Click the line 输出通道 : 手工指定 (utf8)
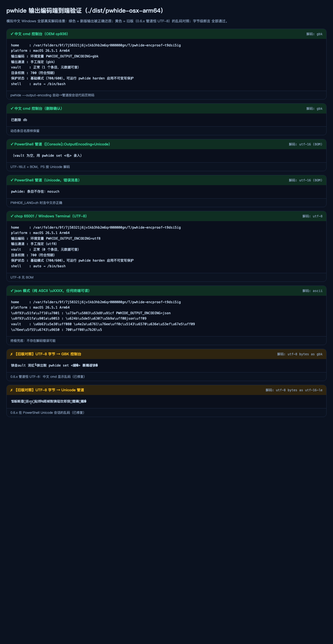The width and height of the screenshot is (333, 644). (x=34, y=244)
